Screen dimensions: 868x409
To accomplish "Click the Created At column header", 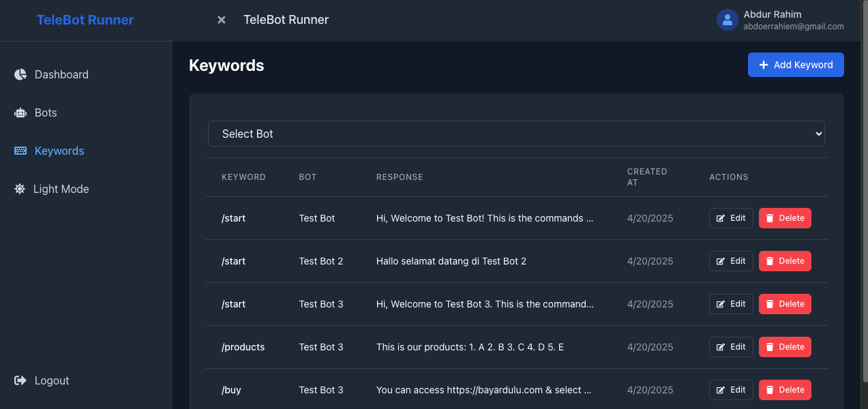I will [647, 177].
